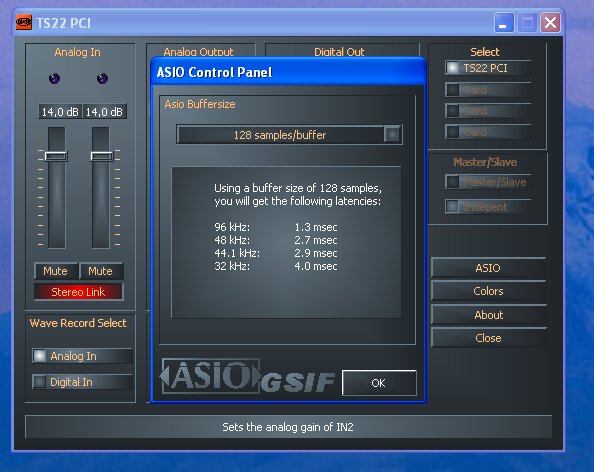Mute the right analog input channel
594x472 pixels.
pos(101,271)
